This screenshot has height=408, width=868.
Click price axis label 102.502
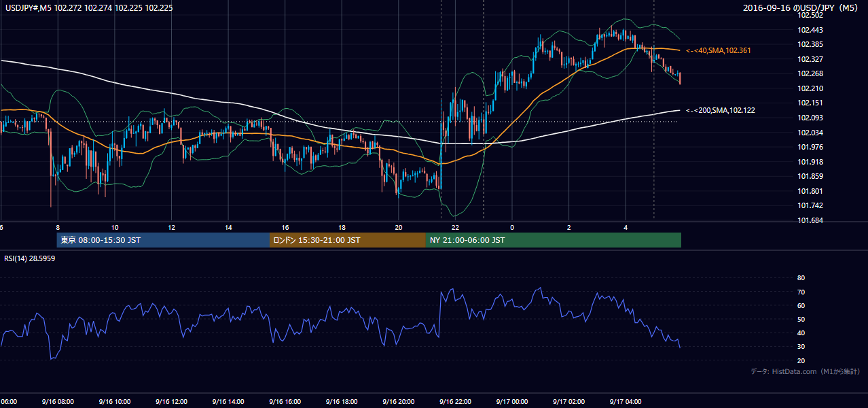810,15
